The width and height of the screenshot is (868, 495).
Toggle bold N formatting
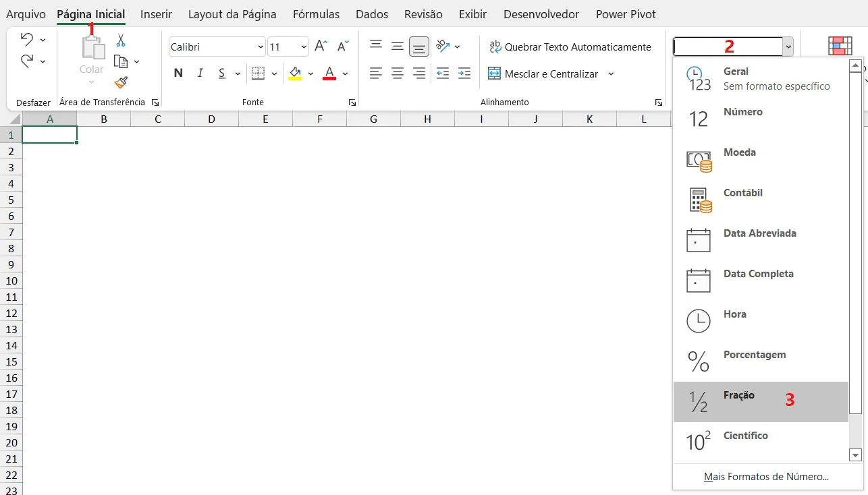[x=178, y=74]
